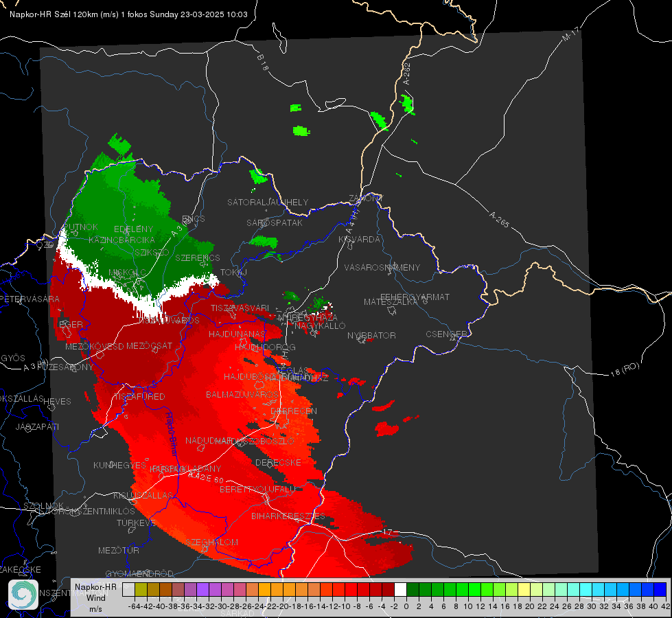
Task: Click the darkest green legend swatch beside 0
Action: coord(413,590)
